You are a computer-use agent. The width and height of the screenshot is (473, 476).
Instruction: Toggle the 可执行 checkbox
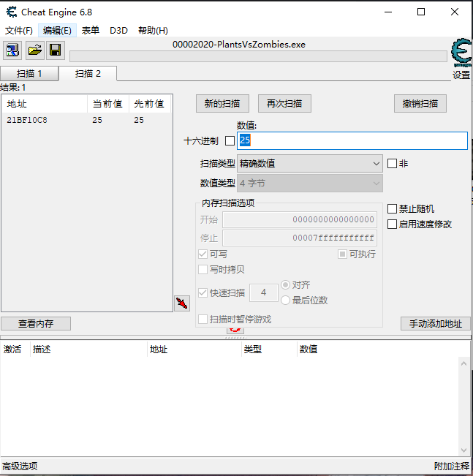coord(342,254)
